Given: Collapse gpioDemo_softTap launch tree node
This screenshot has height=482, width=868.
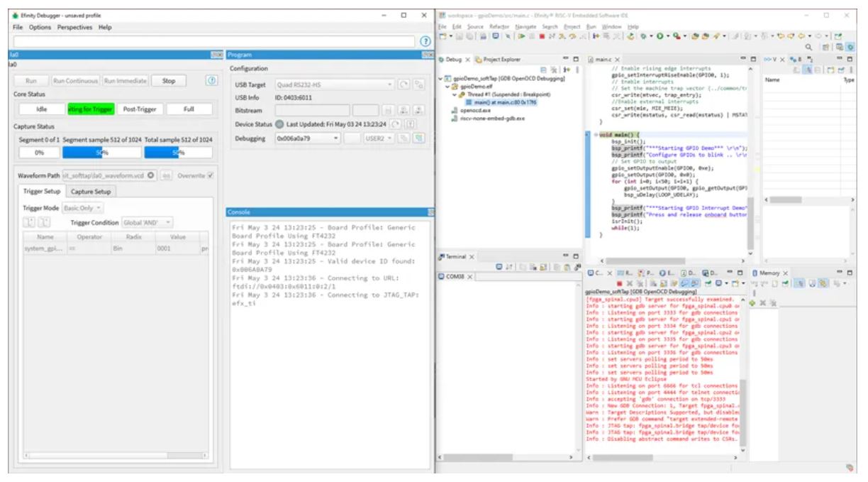Looking at the screenshot, I should [x=442, y=78].
